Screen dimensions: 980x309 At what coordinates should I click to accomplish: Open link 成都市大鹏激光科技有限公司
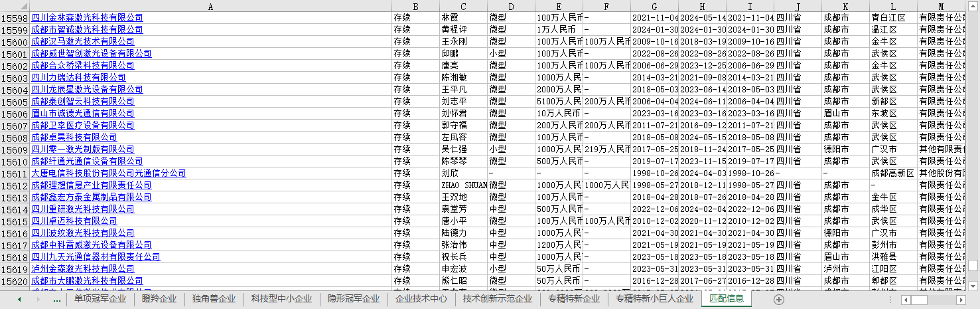[87, 281]
